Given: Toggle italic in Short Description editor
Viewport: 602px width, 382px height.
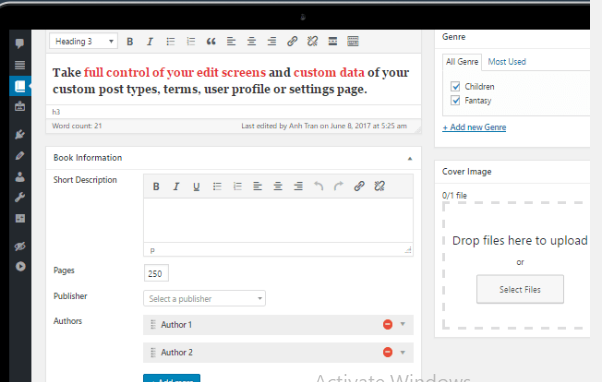Looking at the screenshot, I should click(176, 187).
